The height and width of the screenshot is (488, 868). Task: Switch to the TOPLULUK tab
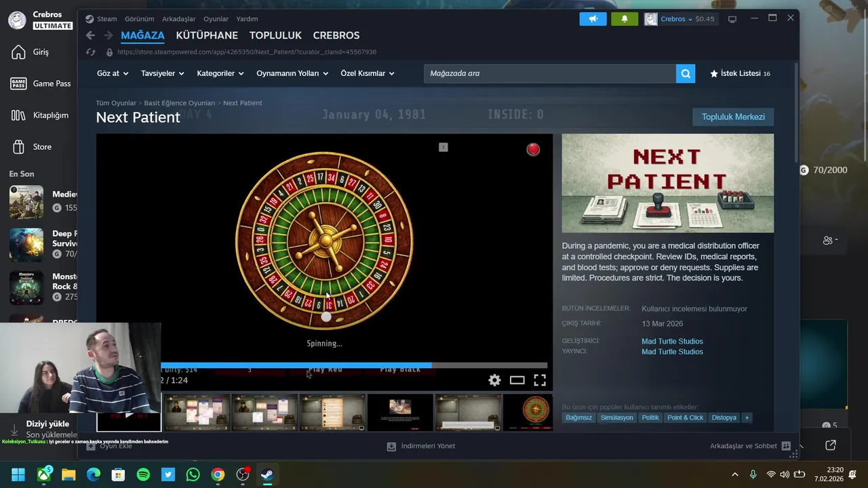click(275, 35)
